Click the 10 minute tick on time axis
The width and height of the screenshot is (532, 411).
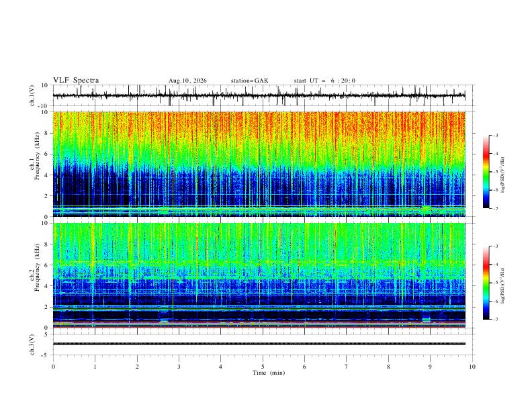pos(472,367)
